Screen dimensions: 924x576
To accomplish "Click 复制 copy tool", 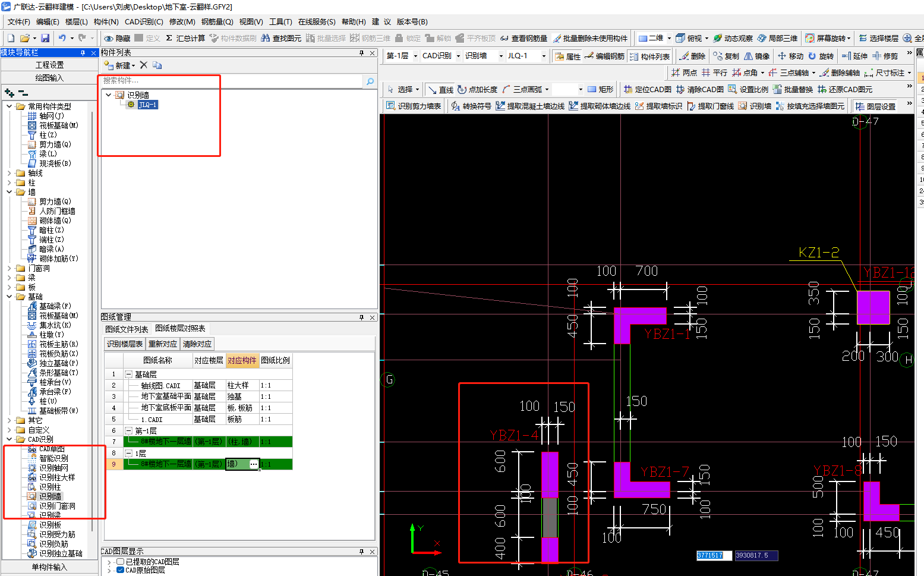I will point(726,56).
